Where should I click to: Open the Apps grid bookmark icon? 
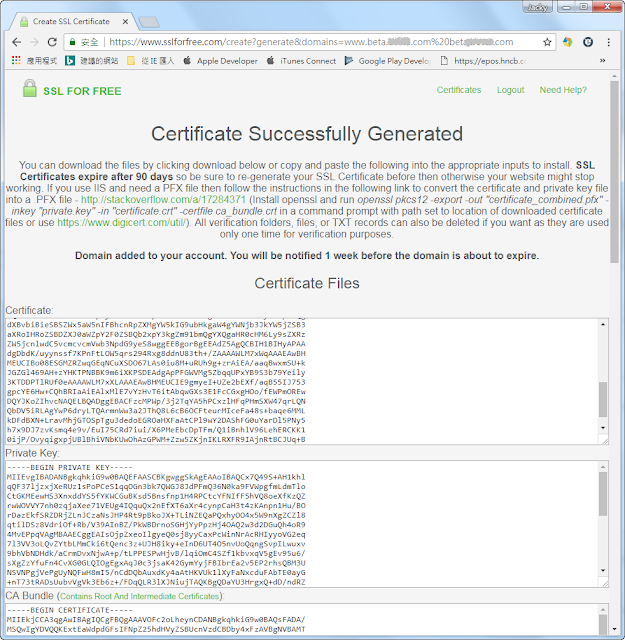(16, 61)
